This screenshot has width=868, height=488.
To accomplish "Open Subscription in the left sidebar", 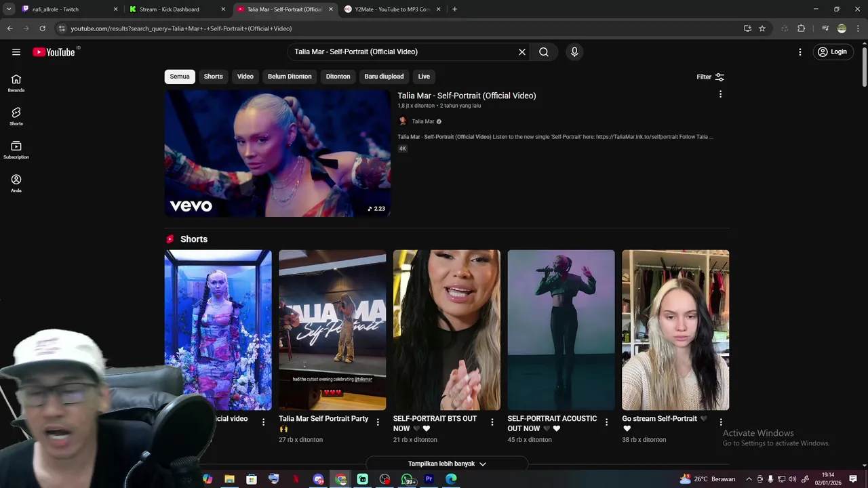I will pyautogui.click(x=16, y=150).
